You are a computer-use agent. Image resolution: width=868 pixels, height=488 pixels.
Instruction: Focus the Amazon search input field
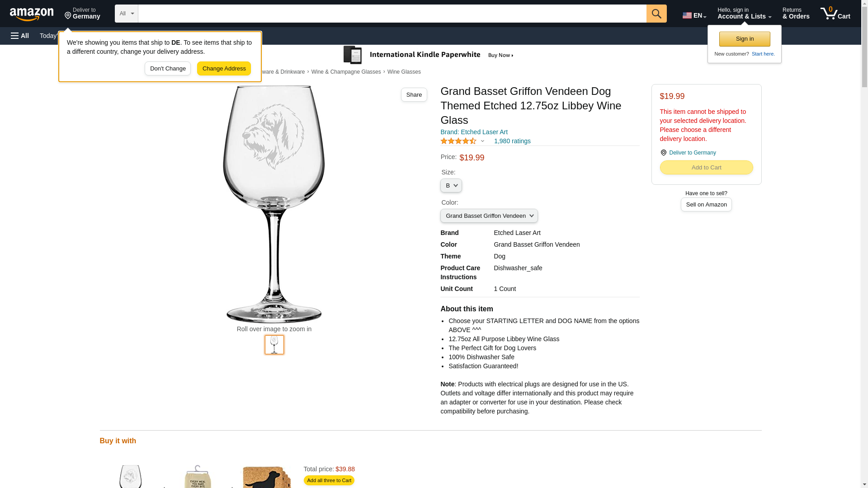coord(392,14)
